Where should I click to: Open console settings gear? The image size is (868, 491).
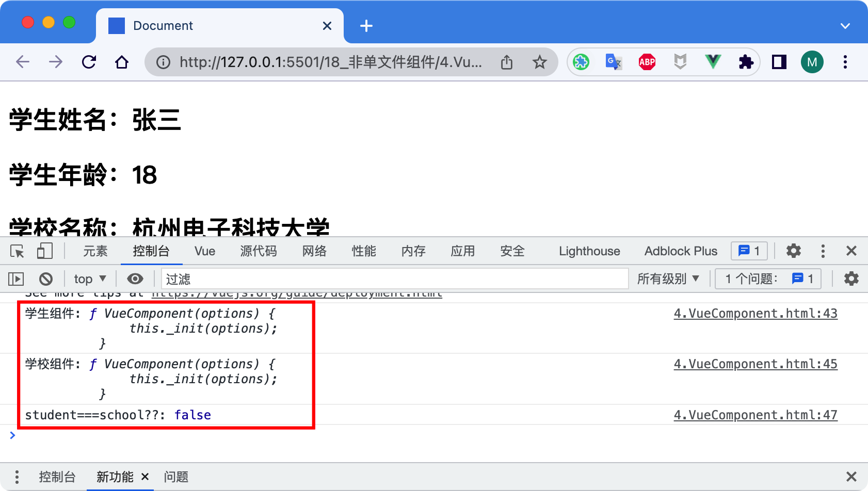click(x=851, y=279)
